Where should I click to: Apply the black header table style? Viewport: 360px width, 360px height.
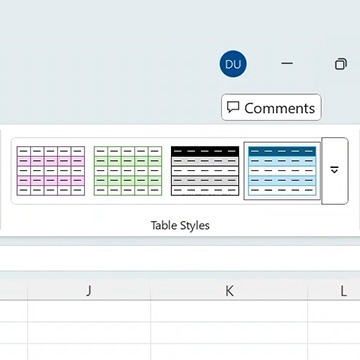tap(205, 171)
